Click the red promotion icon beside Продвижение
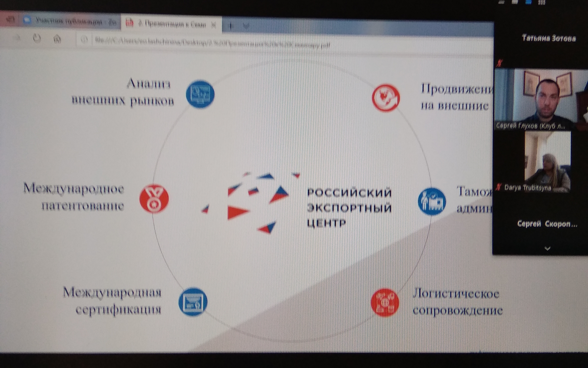The image size is (588, 368). (386, 98)
